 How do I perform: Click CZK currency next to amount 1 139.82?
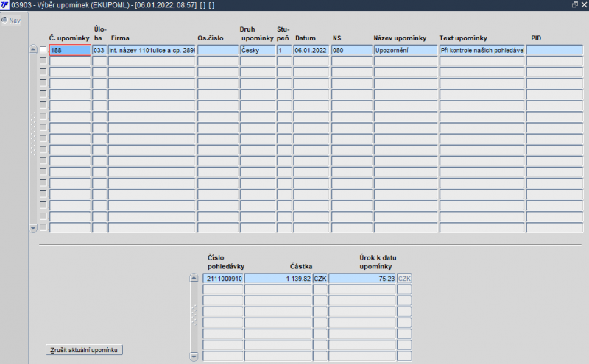pos(320,279)
